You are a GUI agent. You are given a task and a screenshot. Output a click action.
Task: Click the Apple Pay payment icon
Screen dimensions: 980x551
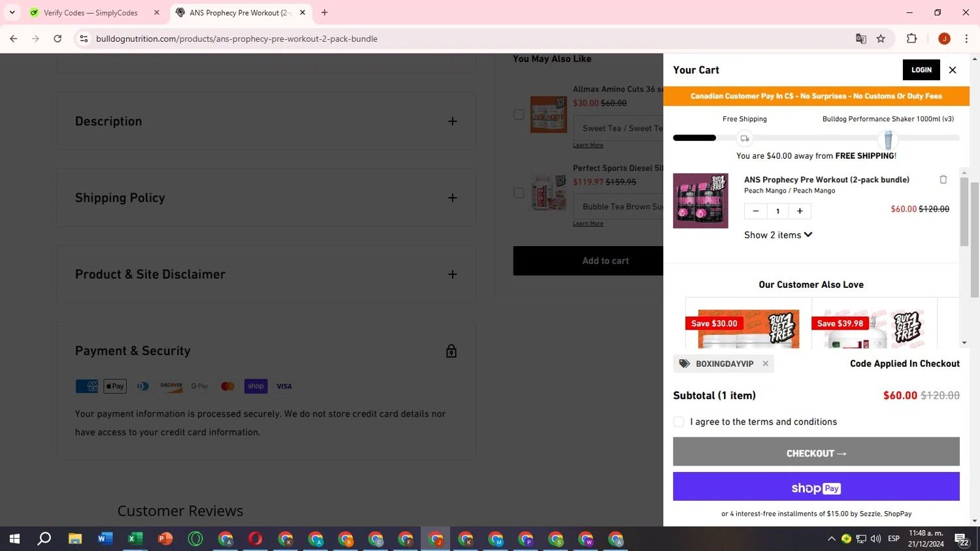click(x=115, y=386)
